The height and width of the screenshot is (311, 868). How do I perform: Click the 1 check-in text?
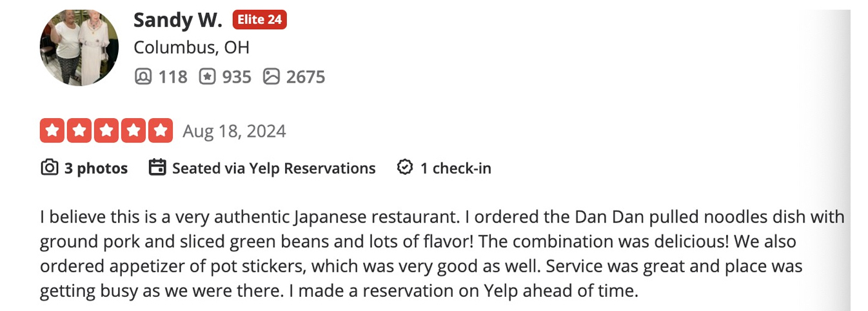pos(455,168)
